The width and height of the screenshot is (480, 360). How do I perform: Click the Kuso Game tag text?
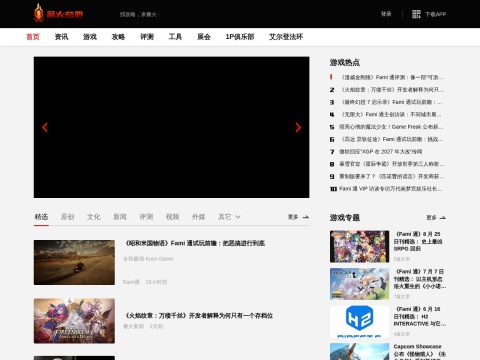tap(148, 259)
